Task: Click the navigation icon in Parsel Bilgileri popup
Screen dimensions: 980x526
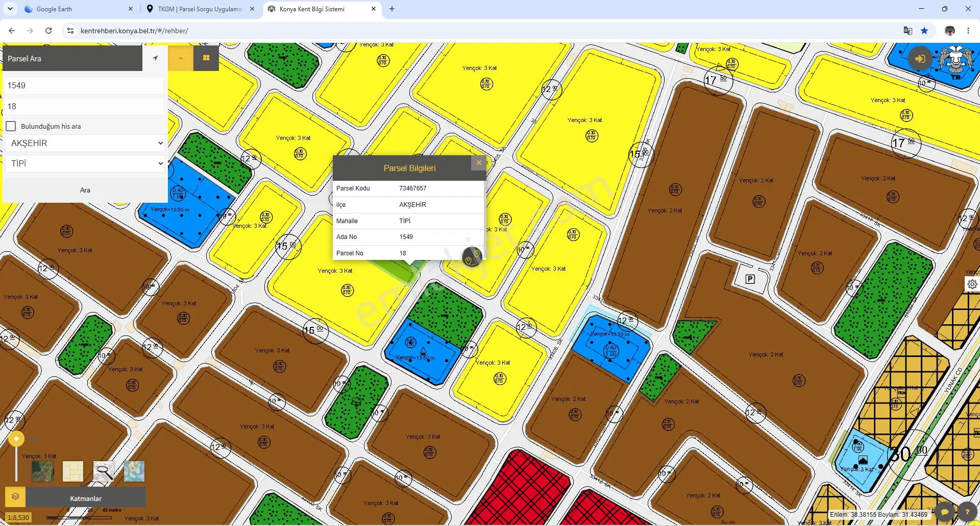Action: click(472, 257)
